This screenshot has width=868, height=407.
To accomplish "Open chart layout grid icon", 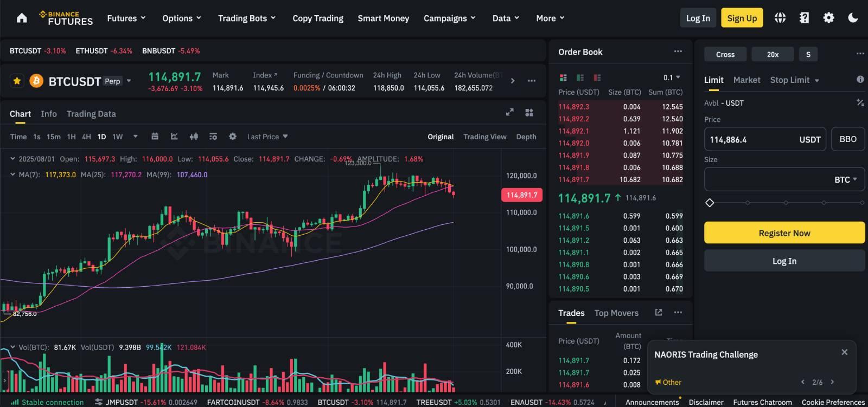I will (529, 112).
